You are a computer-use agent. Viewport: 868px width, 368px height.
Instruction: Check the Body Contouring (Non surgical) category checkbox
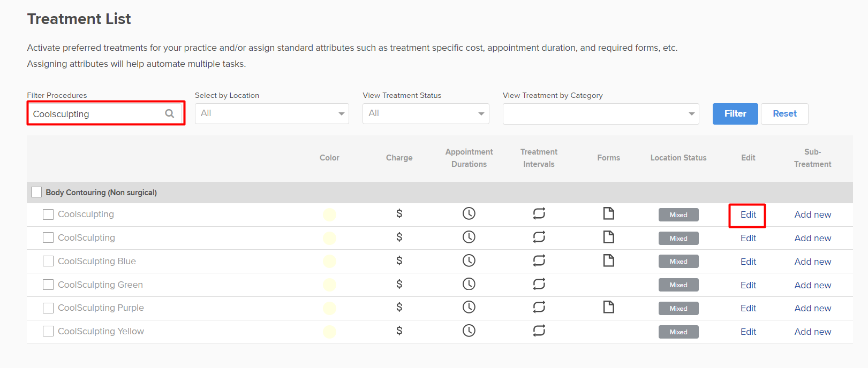click(x=36, y=192)
